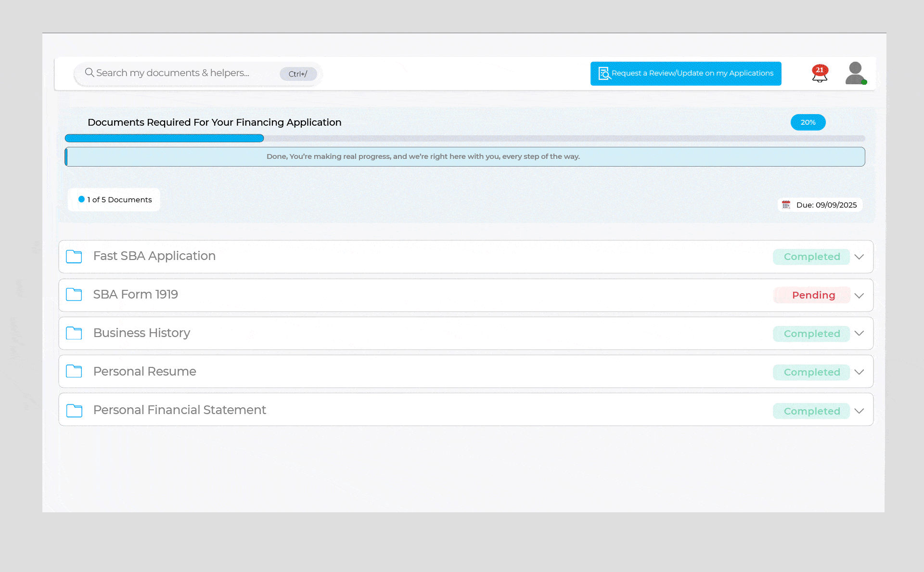Open the user profile avatar
Image resolution: width=924 pixels, height=572 pixels.
855,73
